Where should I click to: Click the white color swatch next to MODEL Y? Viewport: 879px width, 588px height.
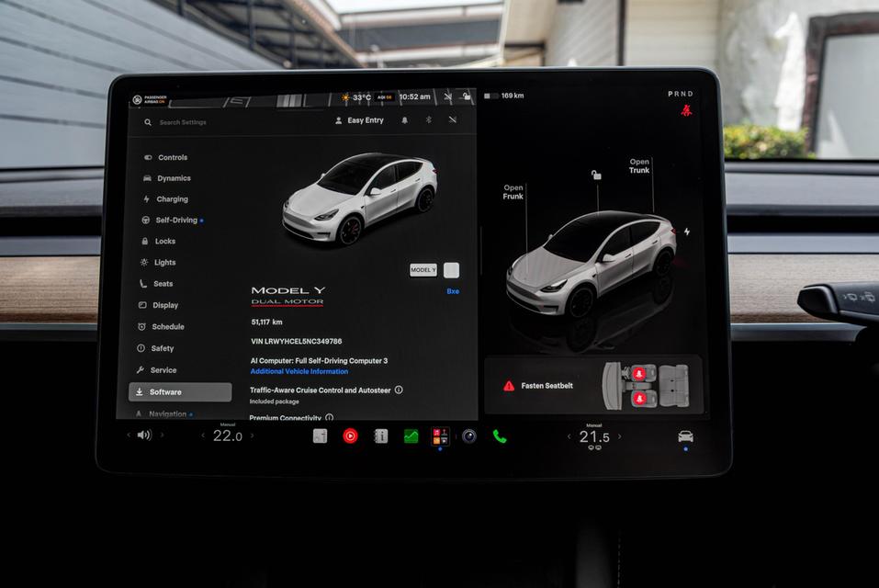coord(451,270)
